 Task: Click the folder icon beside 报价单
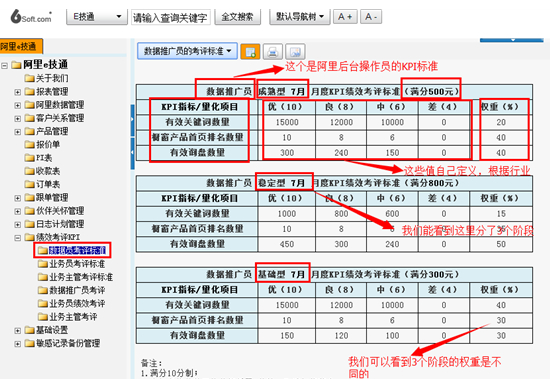[x=29, y=144]
